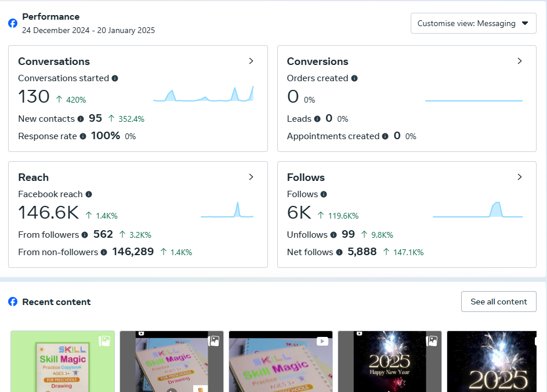Click media icon on Happy New Year thumbnail
This screenshot has width=547, height=392.
pyautogui.click(x=432, y=341)
